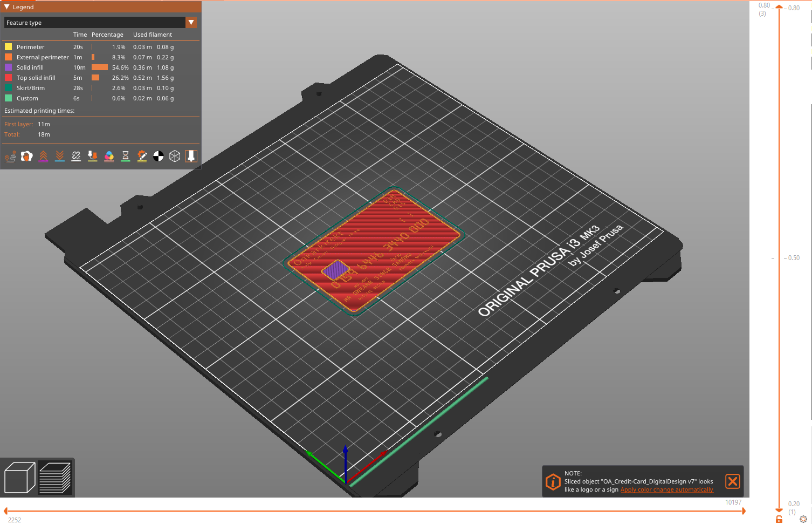Toggle color changes icon

(x=109, y=156)
